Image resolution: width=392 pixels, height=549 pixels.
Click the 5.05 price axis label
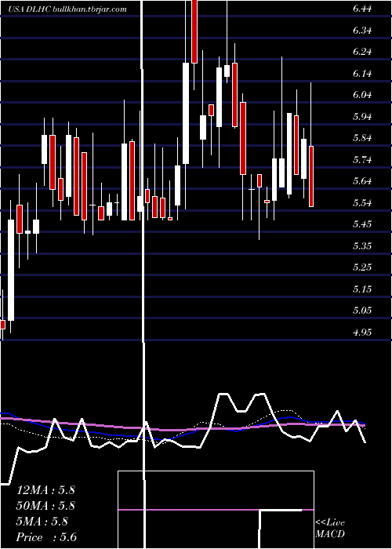362,311
